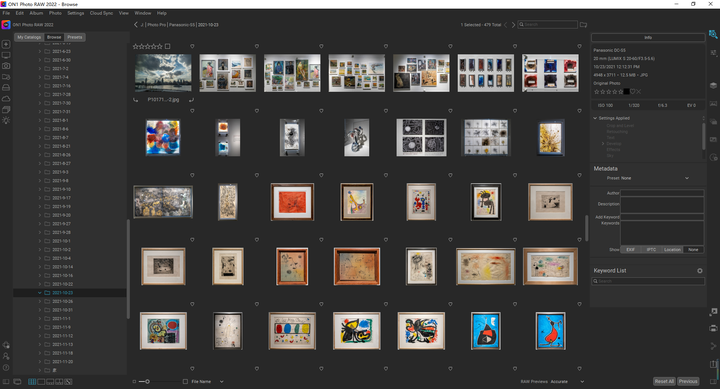The width and height of the screenshot is (720, 389).
Task: Expand the 2021-10-26 folder
Action: [x=40, y=301]
